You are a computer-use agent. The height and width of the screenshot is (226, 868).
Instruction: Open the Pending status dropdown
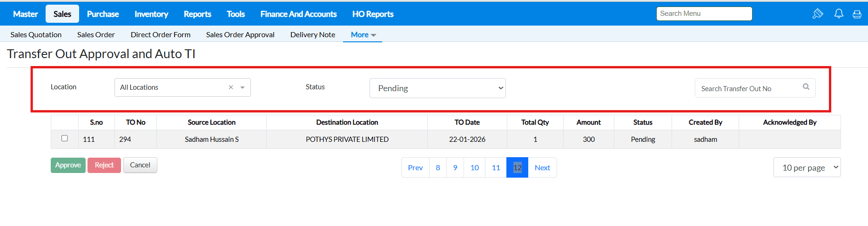437,88
